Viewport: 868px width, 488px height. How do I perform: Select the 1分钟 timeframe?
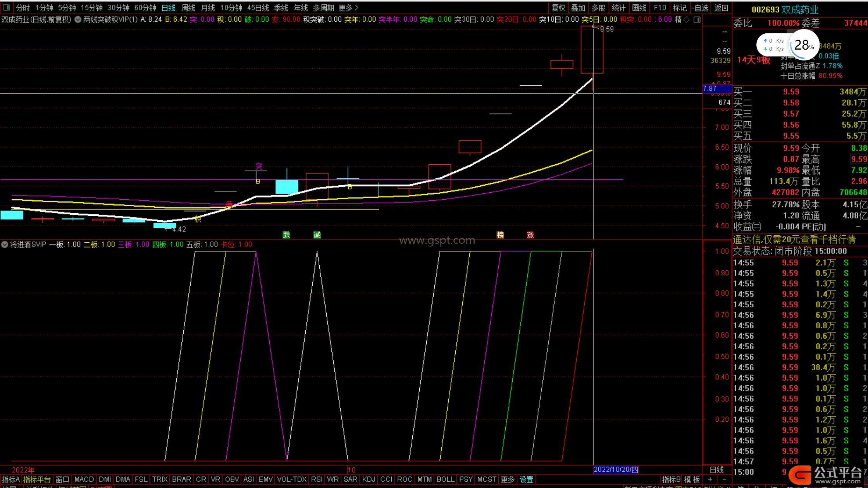point(44,8)
